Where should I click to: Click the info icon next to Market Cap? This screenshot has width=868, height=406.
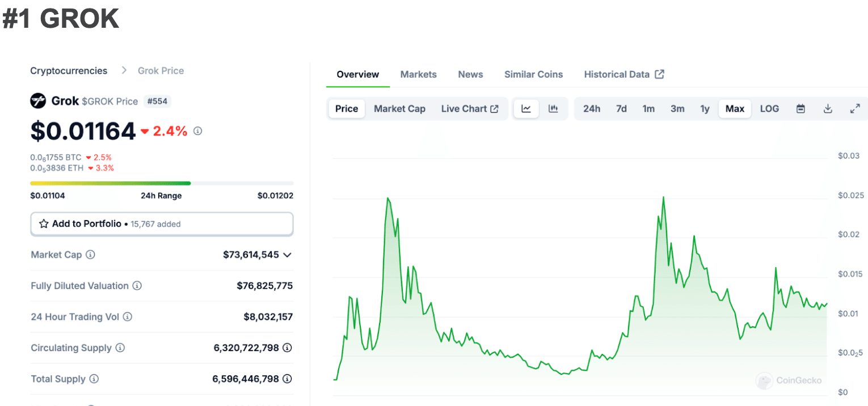click(x=90, y=255)
